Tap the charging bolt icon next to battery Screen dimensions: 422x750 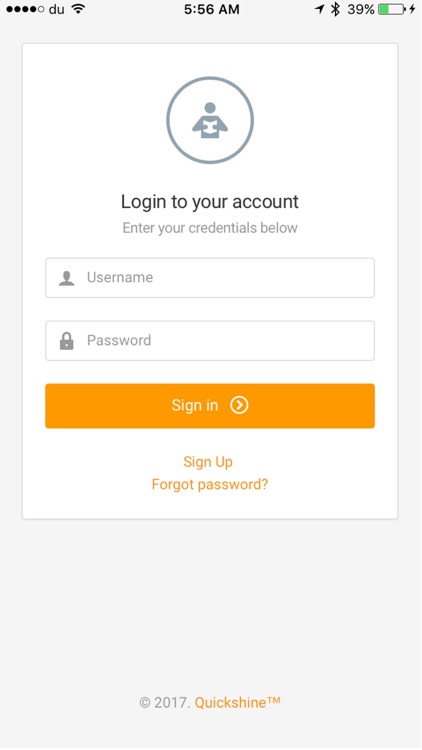click(x=412, y=9)
